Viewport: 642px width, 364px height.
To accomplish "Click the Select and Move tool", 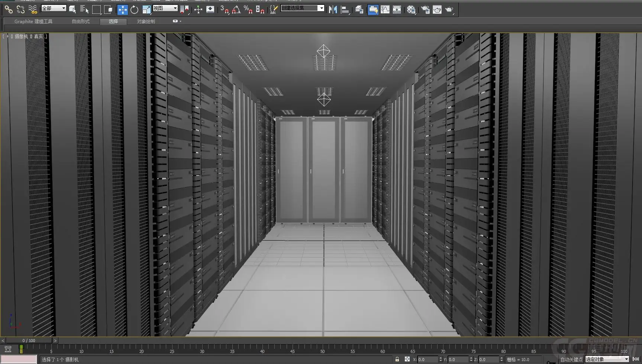I will coord(122,10).
